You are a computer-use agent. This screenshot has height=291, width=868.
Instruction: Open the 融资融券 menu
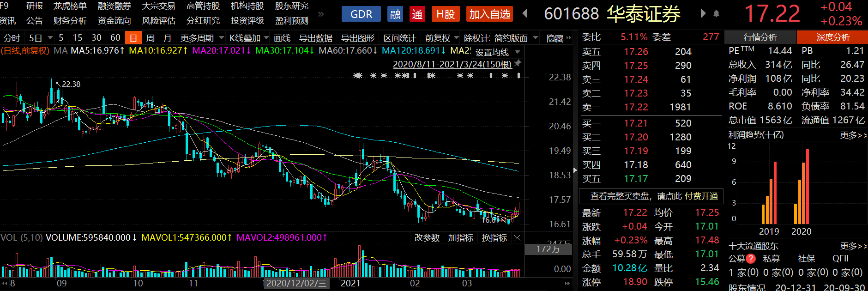[x=115, y=6]
